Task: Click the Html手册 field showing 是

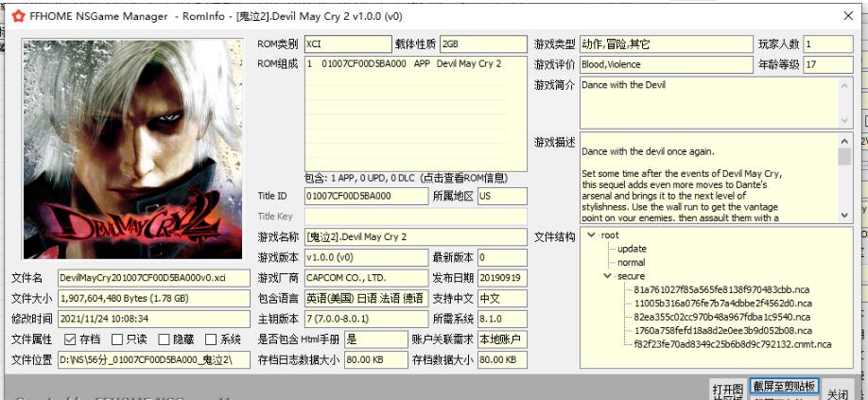Action: click(376, 339)
